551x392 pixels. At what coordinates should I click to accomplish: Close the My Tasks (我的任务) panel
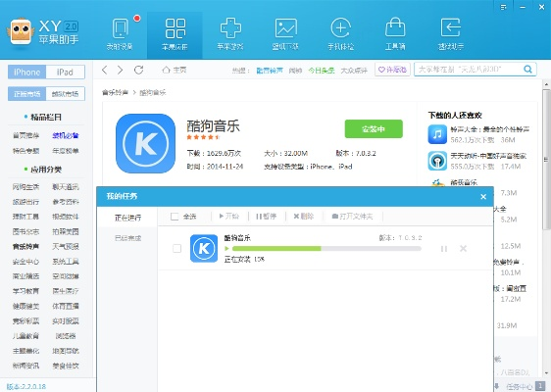tap(483, 197)
